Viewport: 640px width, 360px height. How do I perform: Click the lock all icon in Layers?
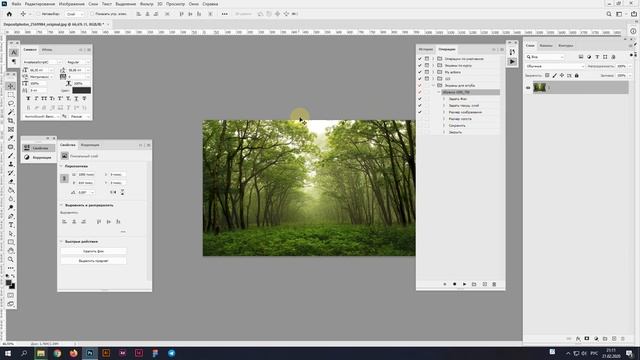[576, 76]
